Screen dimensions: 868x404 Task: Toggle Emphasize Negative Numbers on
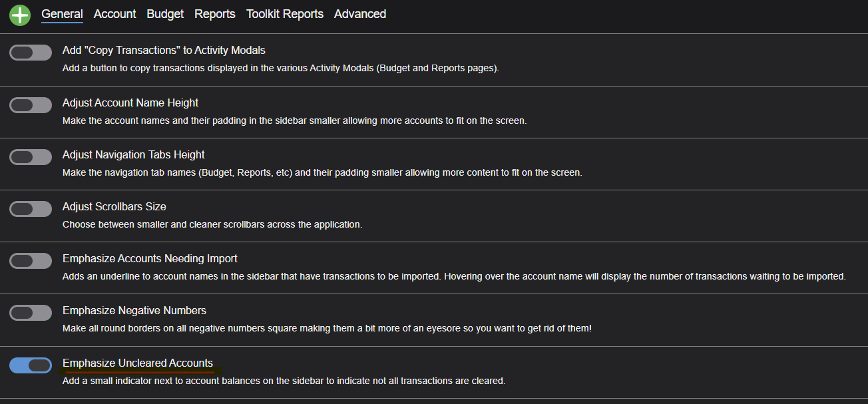(x=30, y=312)
